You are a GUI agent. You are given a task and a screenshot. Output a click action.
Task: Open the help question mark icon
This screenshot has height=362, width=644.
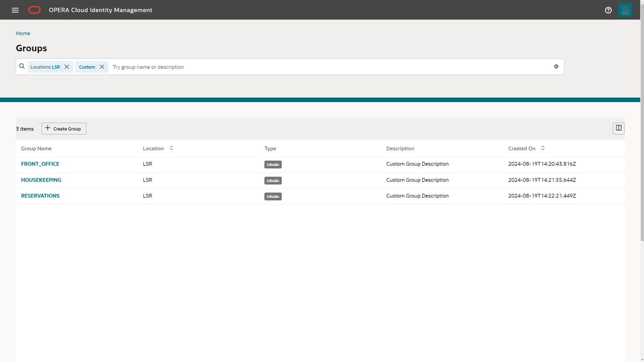pos(608,10)
